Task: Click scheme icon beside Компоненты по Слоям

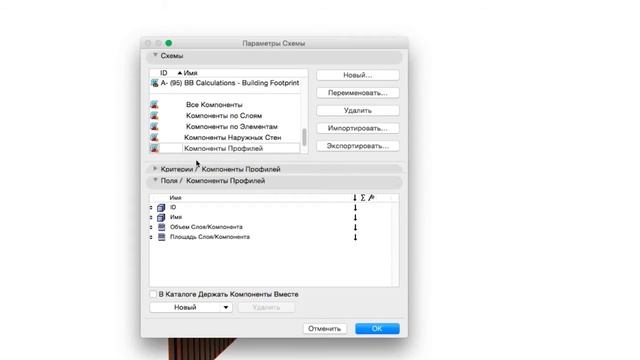Action: [x=154, y=116]
